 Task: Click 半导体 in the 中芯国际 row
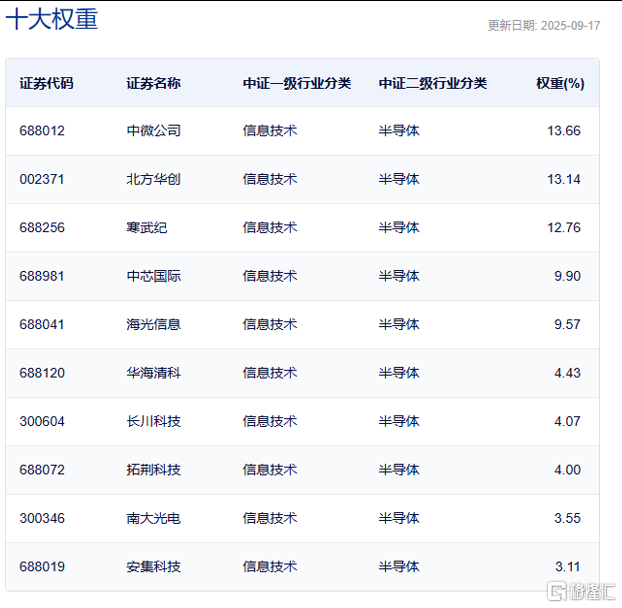[x=399, y=276]
